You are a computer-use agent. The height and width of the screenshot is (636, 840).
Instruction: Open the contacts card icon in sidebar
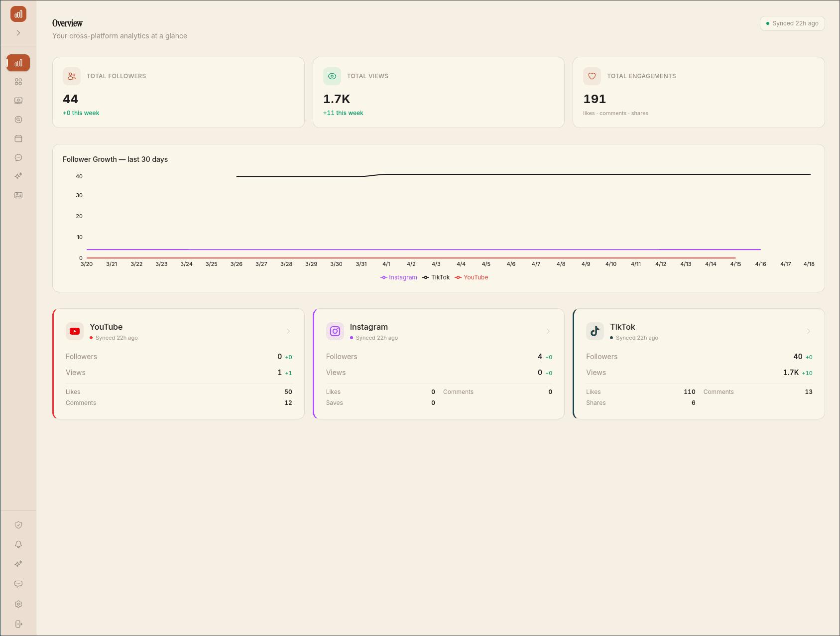click(x=18, y=195)
